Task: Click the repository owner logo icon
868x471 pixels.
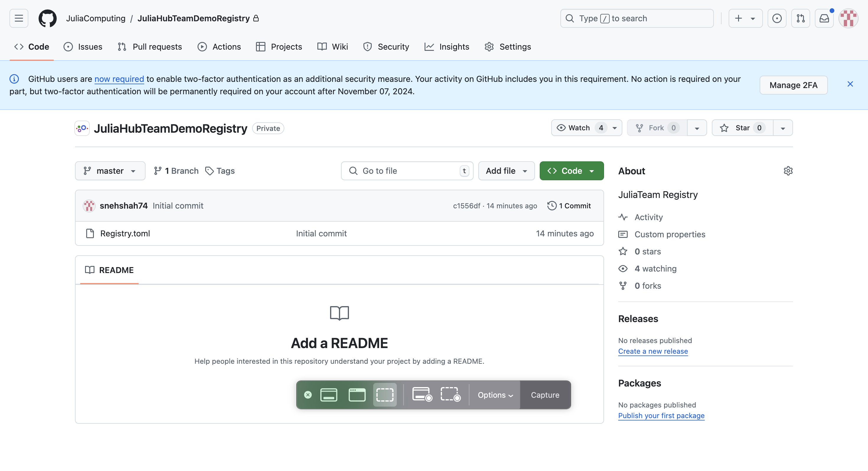Action: 82,128
